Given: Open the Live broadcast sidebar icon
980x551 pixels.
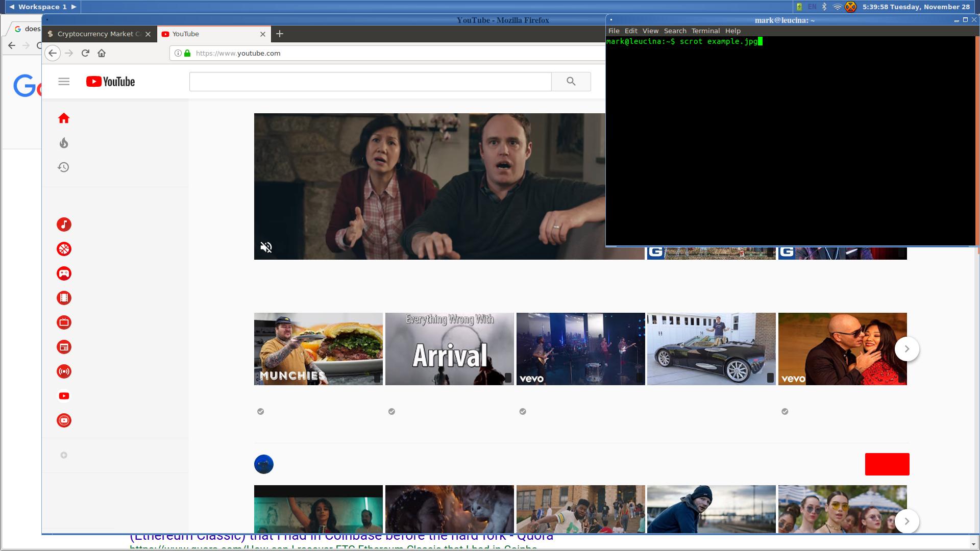Looking at the screenshot, I should (x=64, y=371).
